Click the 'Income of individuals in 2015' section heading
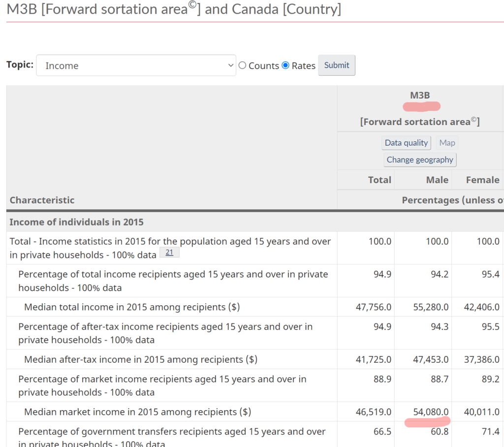 (x=76, y=222)
